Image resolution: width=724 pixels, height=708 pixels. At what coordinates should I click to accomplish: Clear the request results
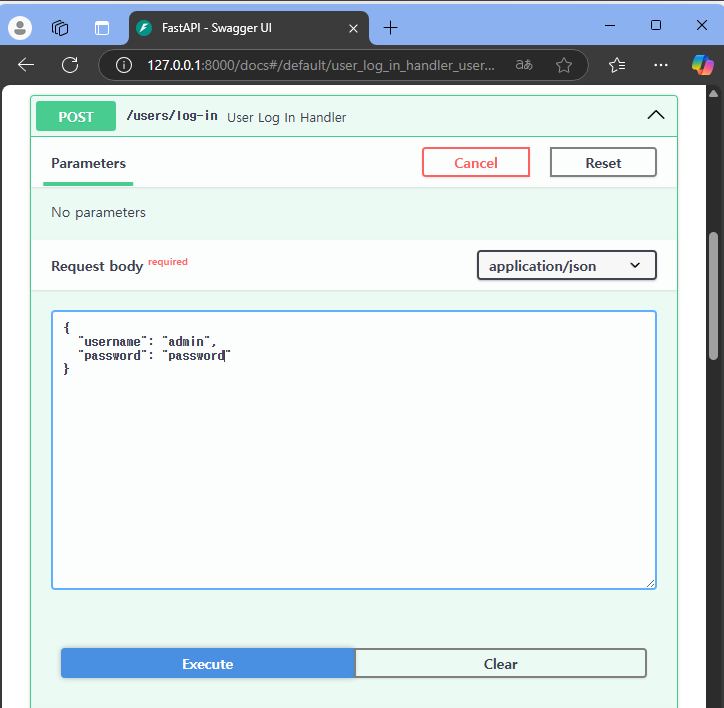[x=501, y=664]
